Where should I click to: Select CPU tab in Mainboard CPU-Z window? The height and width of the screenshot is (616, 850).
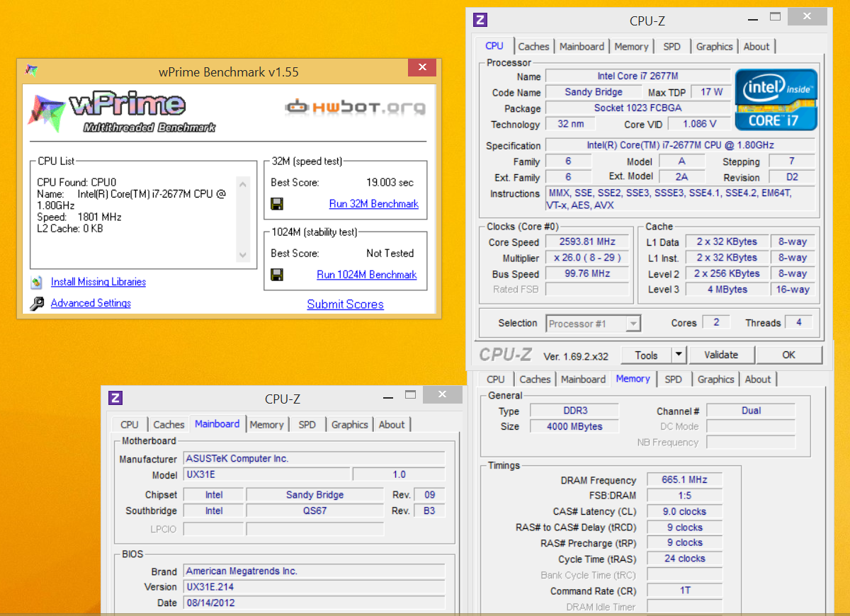coord(130,425)
